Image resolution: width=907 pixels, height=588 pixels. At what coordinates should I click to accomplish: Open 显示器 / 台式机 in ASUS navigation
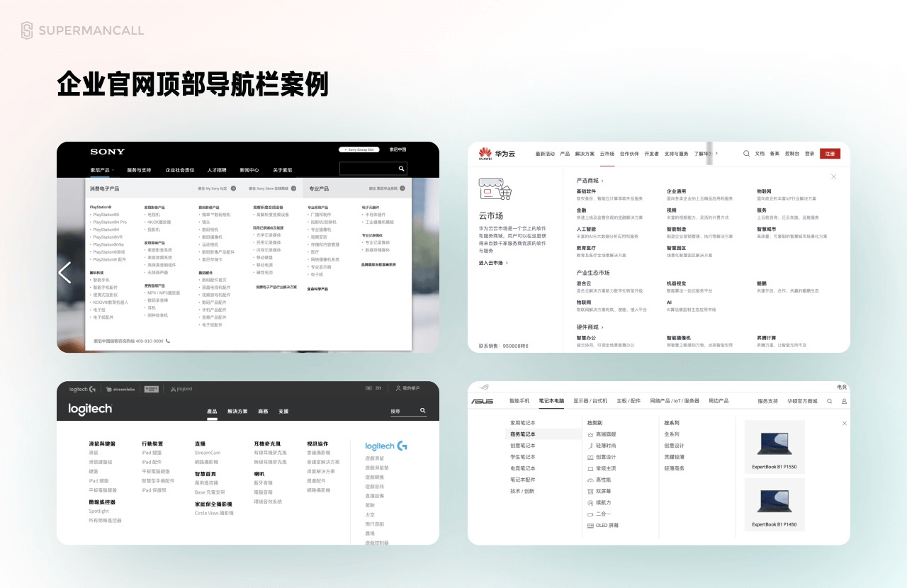pos(590,401)
